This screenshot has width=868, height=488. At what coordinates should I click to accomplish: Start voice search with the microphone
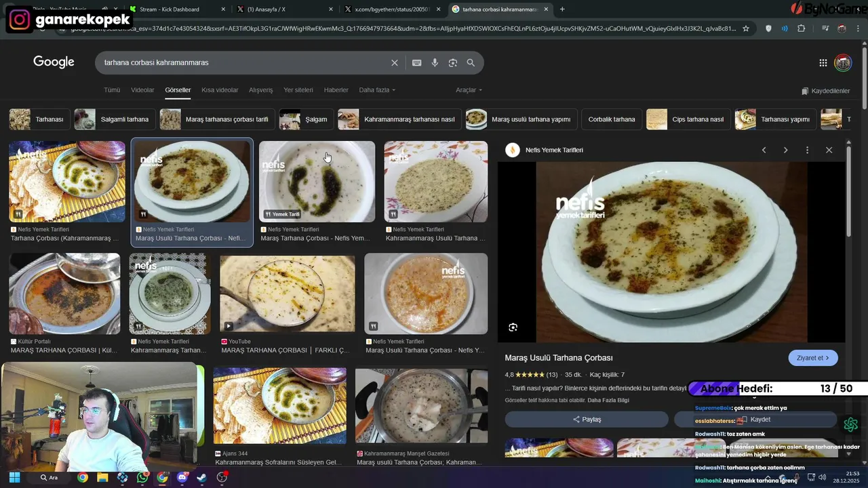(435, 62)
